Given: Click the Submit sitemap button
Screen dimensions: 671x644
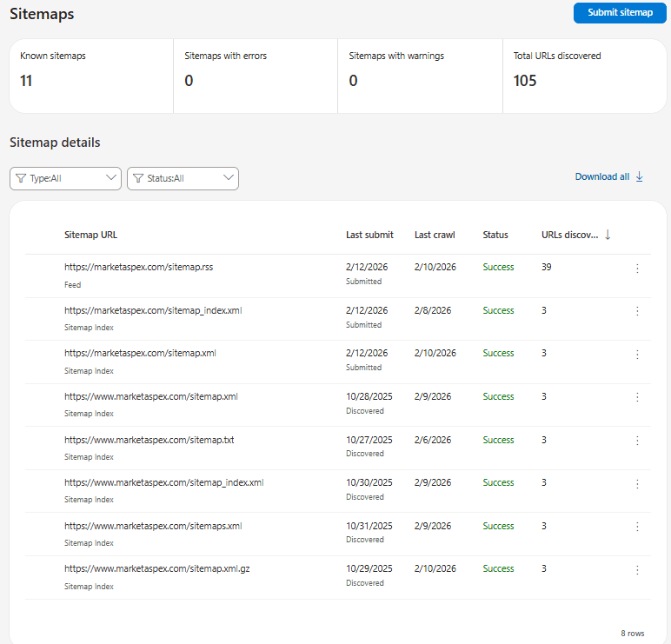Looking at the screenshot, I should 620,12.
